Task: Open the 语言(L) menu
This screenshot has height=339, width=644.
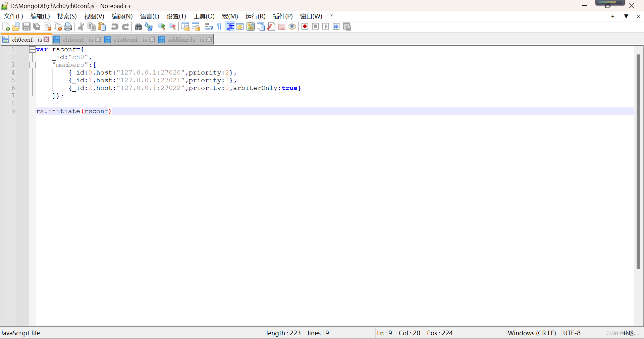Action: (150, 16)
